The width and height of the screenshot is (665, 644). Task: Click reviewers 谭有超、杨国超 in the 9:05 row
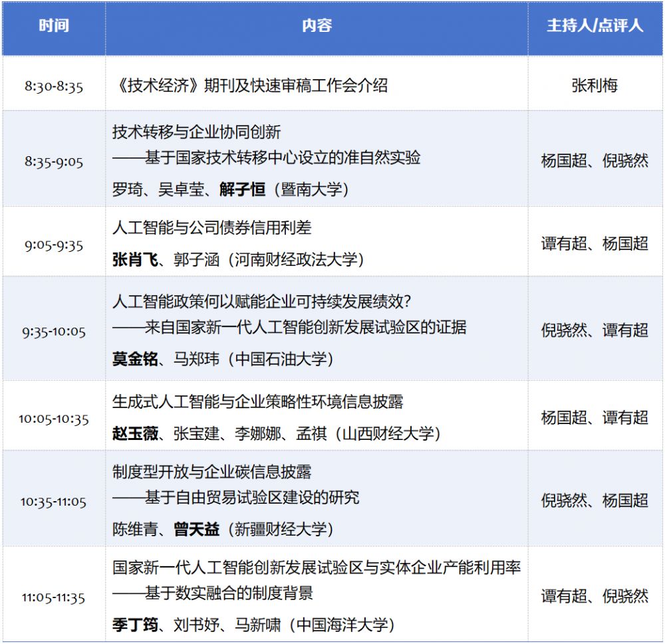point(595,244)
